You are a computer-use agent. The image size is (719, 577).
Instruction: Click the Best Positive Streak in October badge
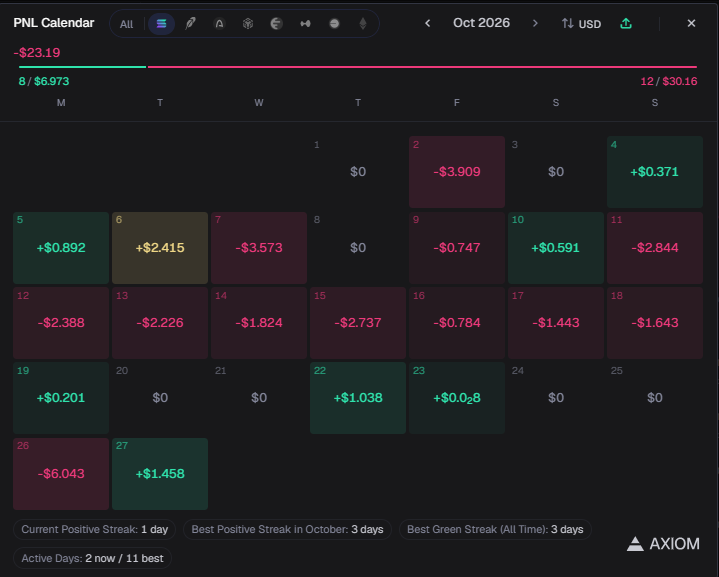click(287, 530)
